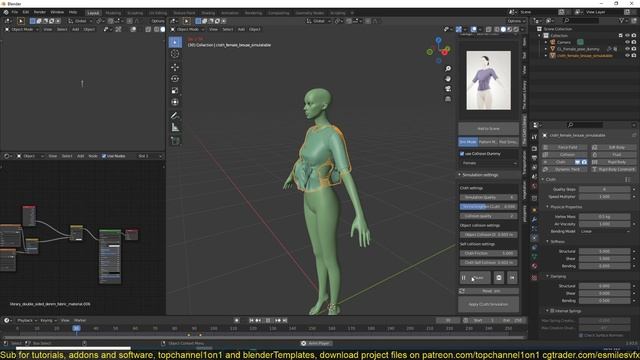Open the Window menu
Image resolution: width=640 pixels, height=360 pixels.
[x=57, y=13]
